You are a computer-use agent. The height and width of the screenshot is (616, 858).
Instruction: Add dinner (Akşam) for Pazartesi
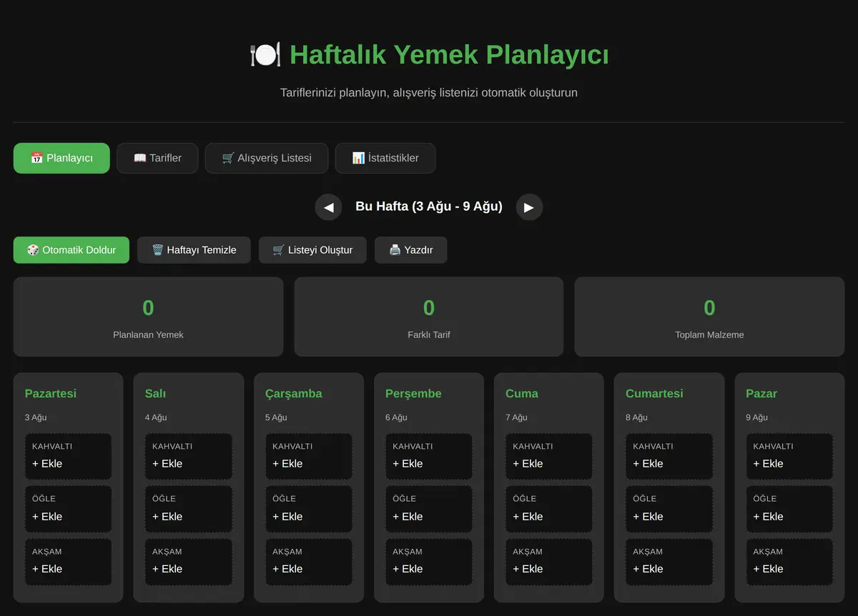tap(68, 562)
